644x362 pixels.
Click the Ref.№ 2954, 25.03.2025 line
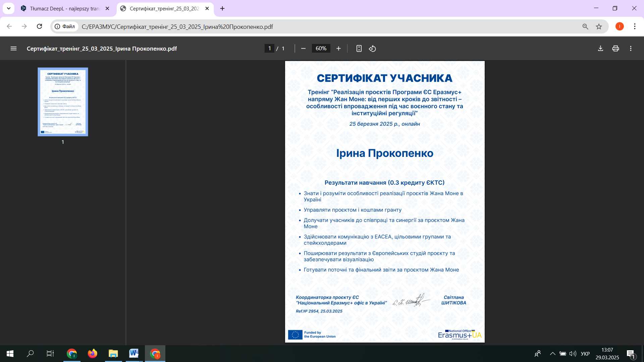[319, 311]
